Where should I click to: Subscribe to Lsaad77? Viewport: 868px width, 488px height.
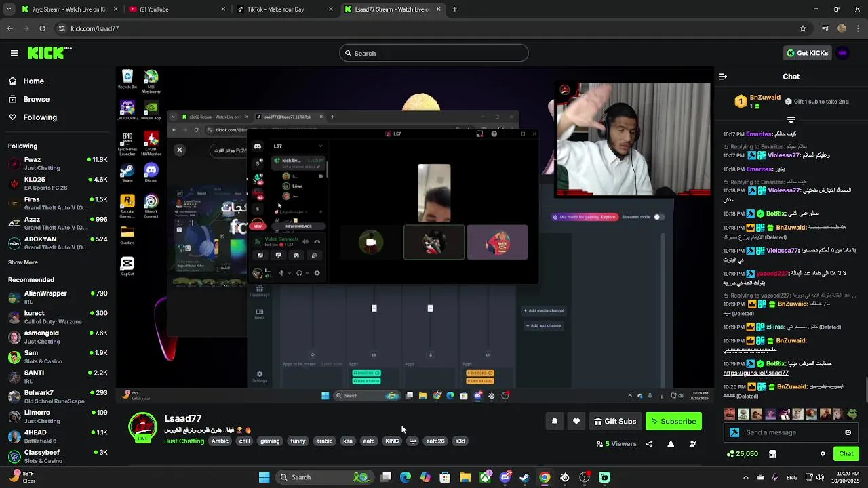[673, 422]
